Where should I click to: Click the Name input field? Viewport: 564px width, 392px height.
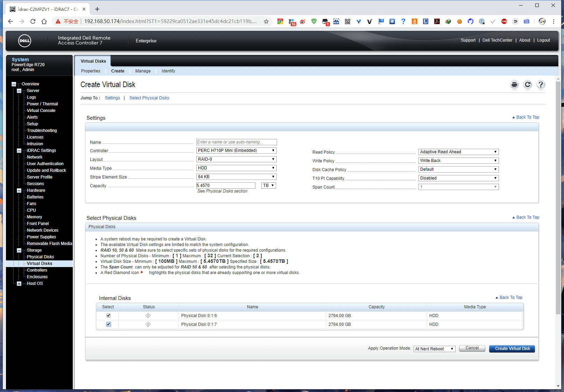point(237,142)
